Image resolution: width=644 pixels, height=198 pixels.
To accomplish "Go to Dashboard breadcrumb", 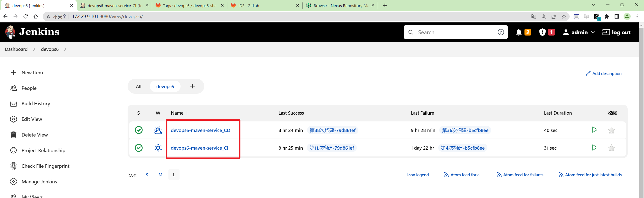I will (16, 49).
